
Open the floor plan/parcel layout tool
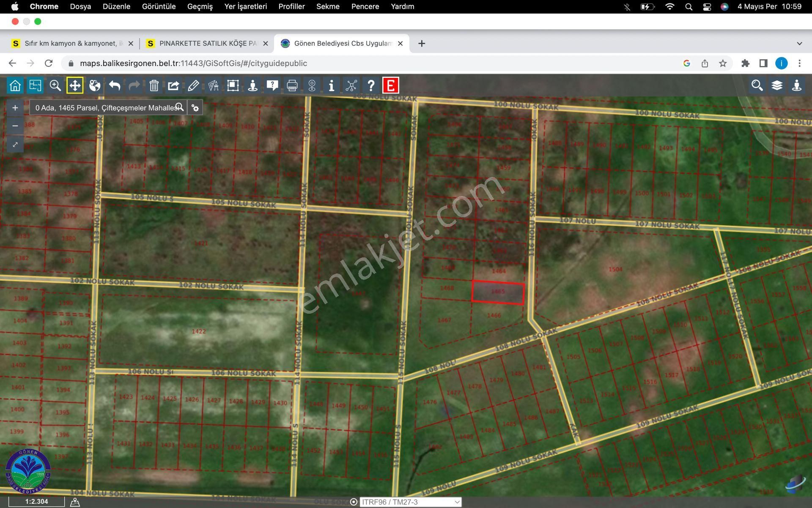[x=35, y=86]
